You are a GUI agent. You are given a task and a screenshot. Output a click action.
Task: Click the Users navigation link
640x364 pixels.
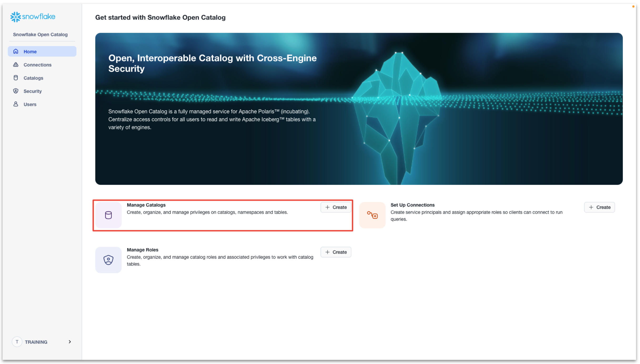(30, 104)
